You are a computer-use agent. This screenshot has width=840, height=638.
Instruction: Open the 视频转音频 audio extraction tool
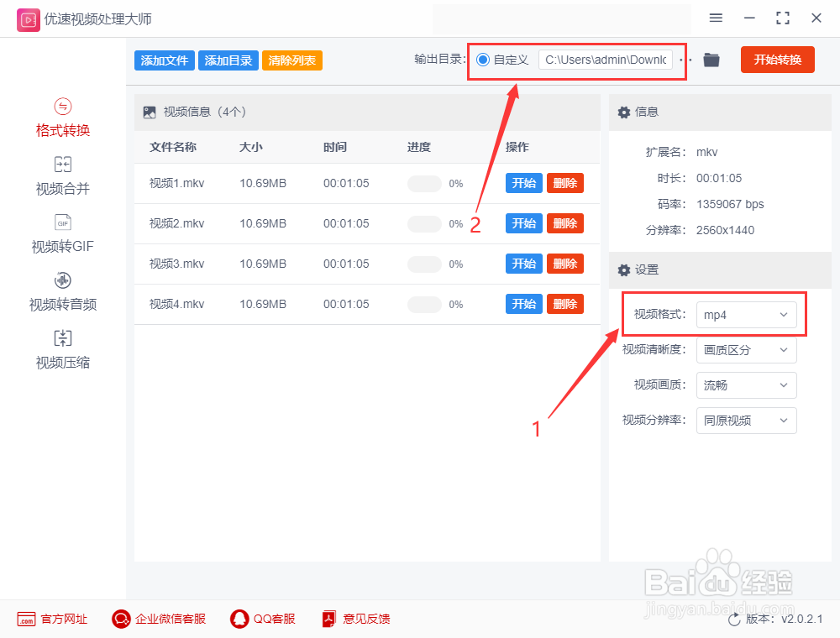[62, 291]
